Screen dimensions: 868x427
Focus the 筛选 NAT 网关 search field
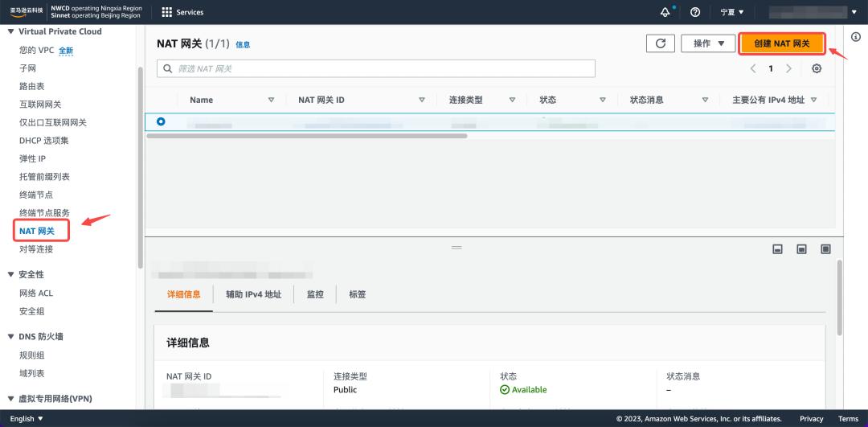point(376,68)
